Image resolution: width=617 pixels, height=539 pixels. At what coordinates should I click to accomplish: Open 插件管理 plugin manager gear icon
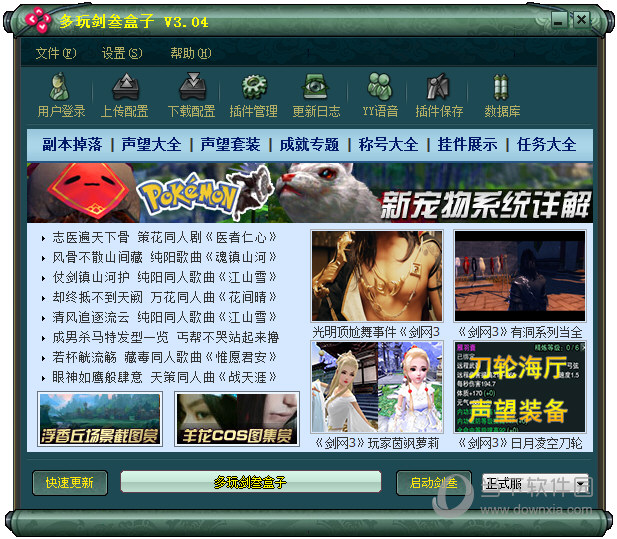pyautogui.click(x=254, y=86)
